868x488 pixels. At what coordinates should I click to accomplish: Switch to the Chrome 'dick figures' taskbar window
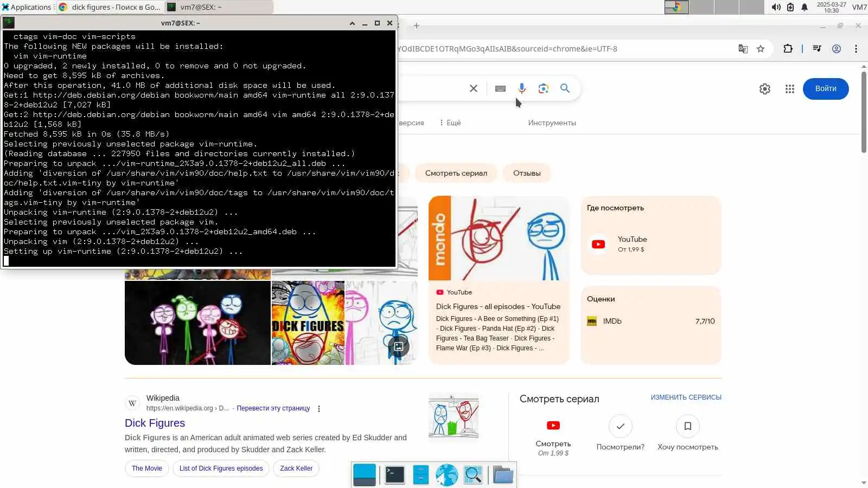point(110,7)
